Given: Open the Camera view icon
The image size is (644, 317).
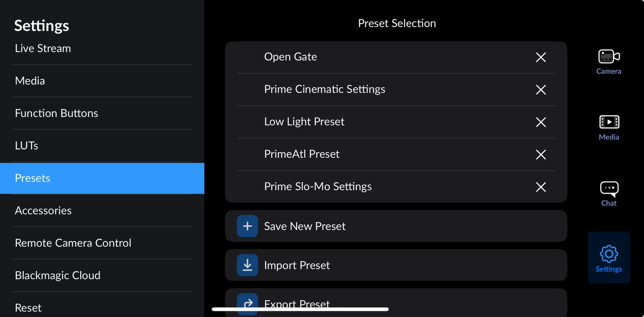Looking at the screenshot, I should 609,57.
